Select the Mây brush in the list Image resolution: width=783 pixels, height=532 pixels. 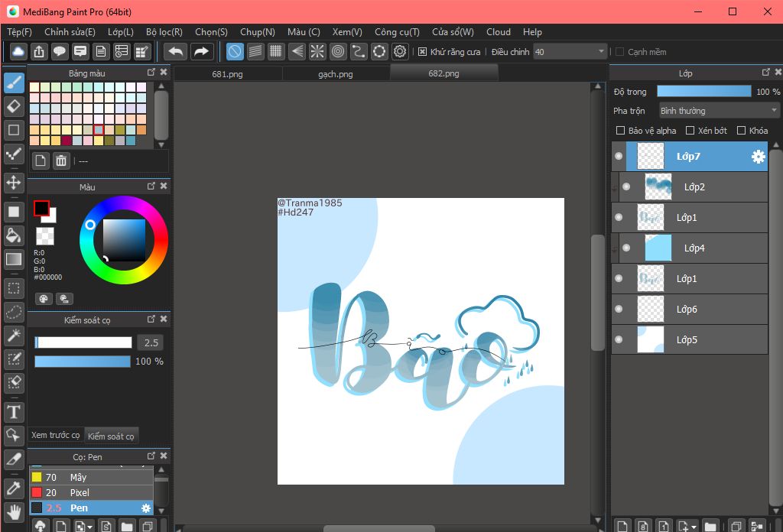pos(92,477)
